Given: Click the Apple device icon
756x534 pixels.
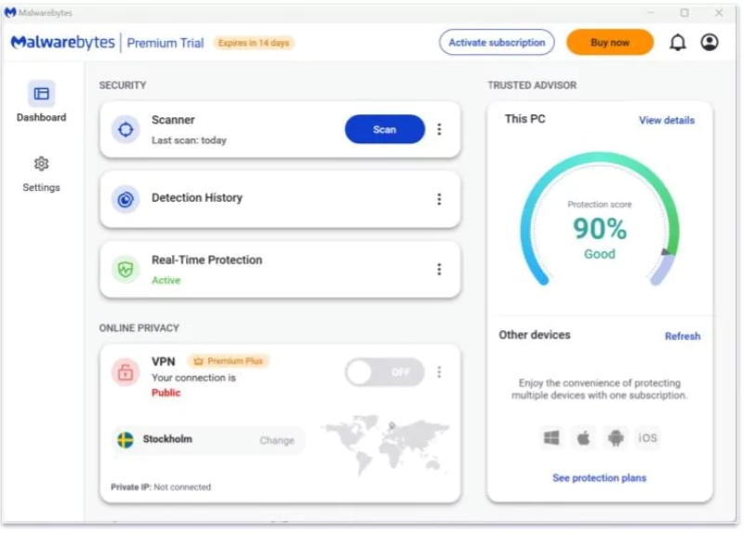Looking at the screenshot, I should 583,438.
